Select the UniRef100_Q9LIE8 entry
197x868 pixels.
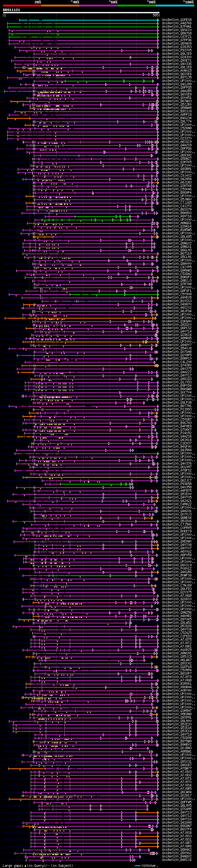click(x=177, y=67)
